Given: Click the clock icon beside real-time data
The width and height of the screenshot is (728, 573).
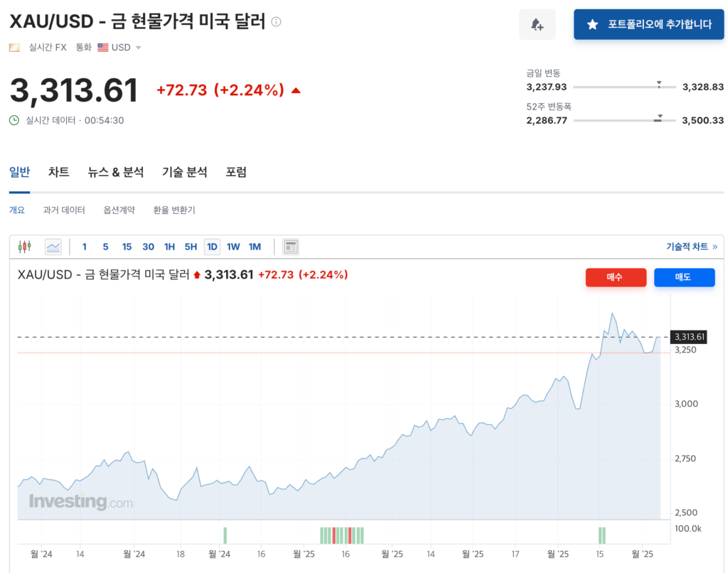Looking at the screenshot, I should tap(14, 120).
